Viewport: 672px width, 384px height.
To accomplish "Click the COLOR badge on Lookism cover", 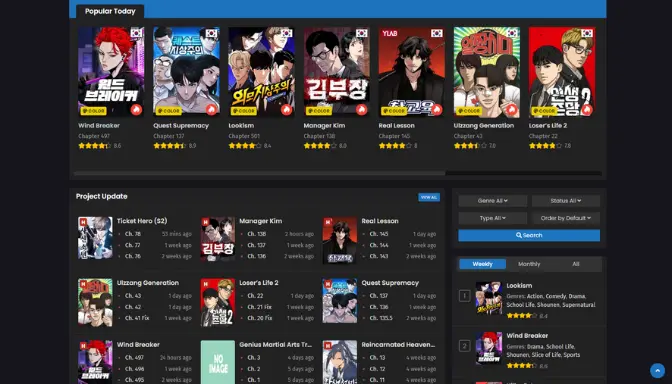I will (x=243, y=111).
